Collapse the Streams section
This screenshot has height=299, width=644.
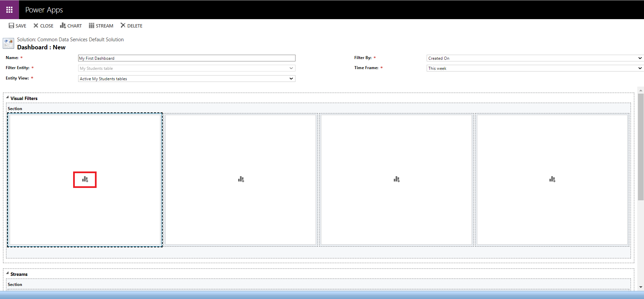7,273
